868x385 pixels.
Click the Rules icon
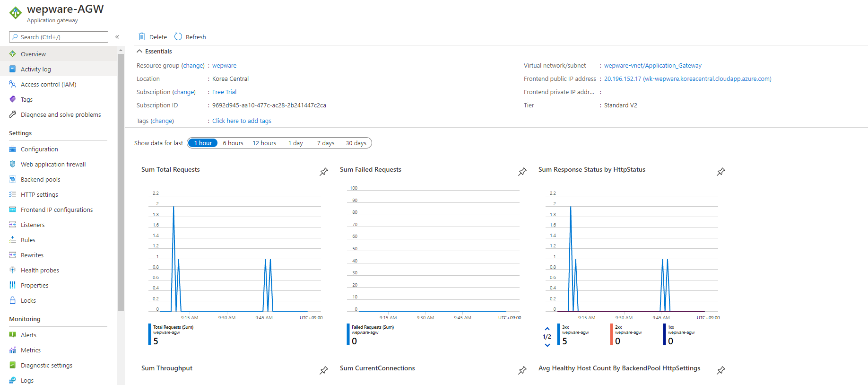click(13, 240)
